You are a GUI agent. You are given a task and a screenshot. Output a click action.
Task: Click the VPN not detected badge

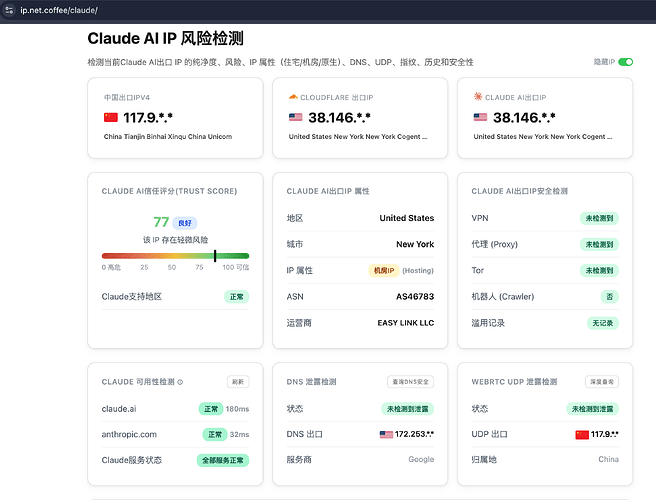(599, 218)
